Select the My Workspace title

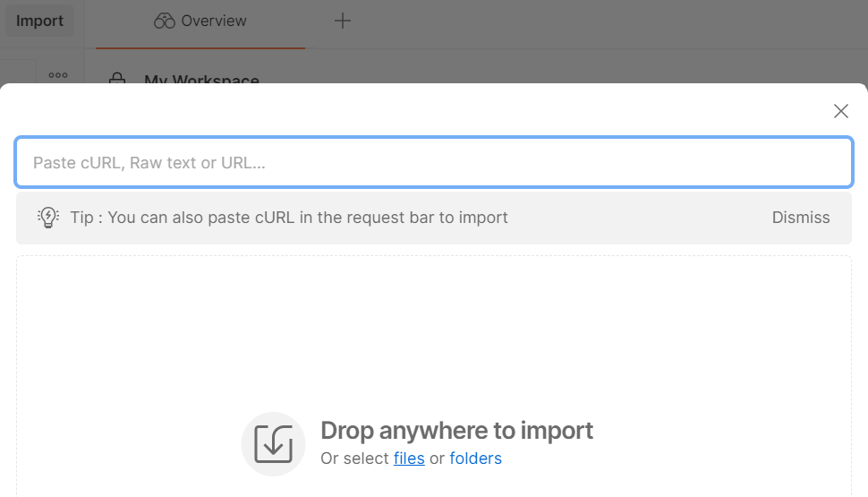pyautogui.click(x=201, y=80)
